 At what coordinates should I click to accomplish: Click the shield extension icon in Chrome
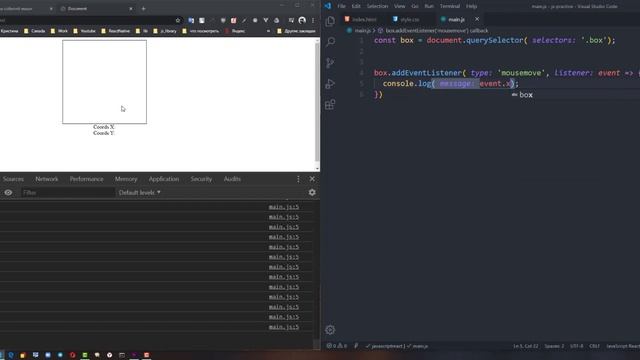point(223,20)
